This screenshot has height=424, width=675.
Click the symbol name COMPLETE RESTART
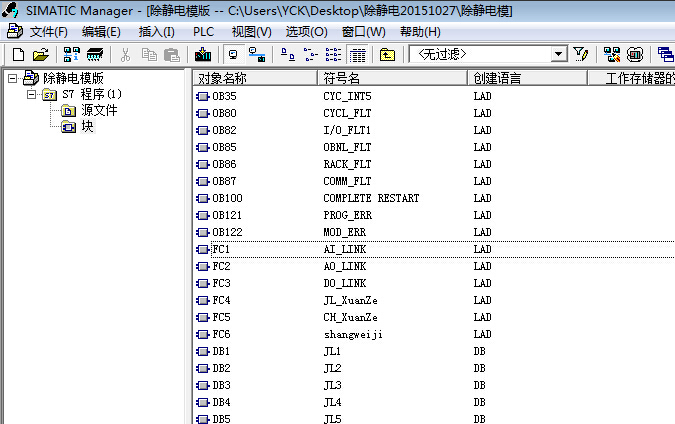[x=371, y=198]
